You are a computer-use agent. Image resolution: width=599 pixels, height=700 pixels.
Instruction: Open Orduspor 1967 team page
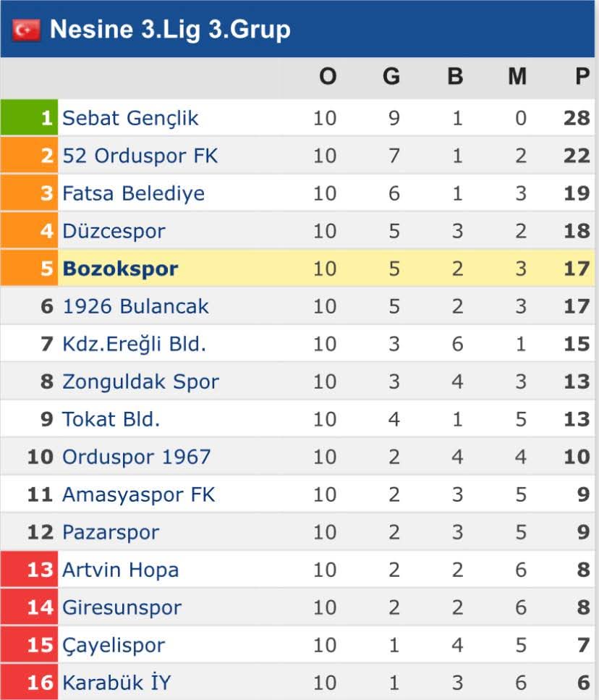tap(136, 457)
